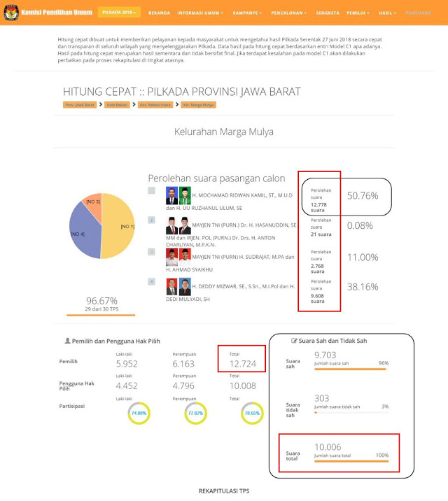
Task: Click candidate number 1 badge icon
Action: [151, 191]
